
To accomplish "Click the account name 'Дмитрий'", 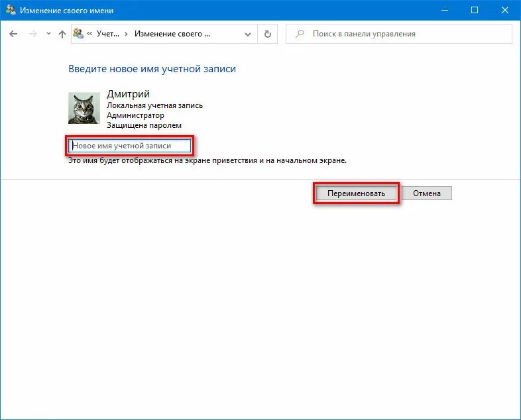I will [128, 94].
